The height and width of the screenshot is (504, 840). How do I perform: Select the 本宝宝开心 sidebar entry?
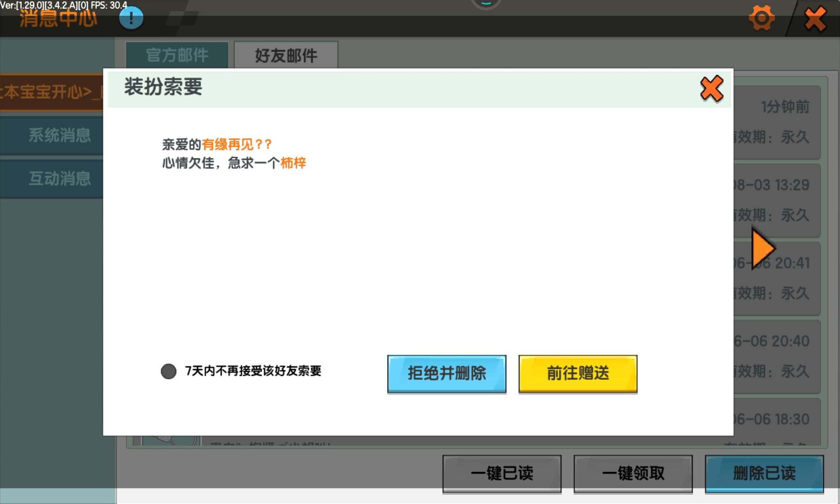pos(51,92)
